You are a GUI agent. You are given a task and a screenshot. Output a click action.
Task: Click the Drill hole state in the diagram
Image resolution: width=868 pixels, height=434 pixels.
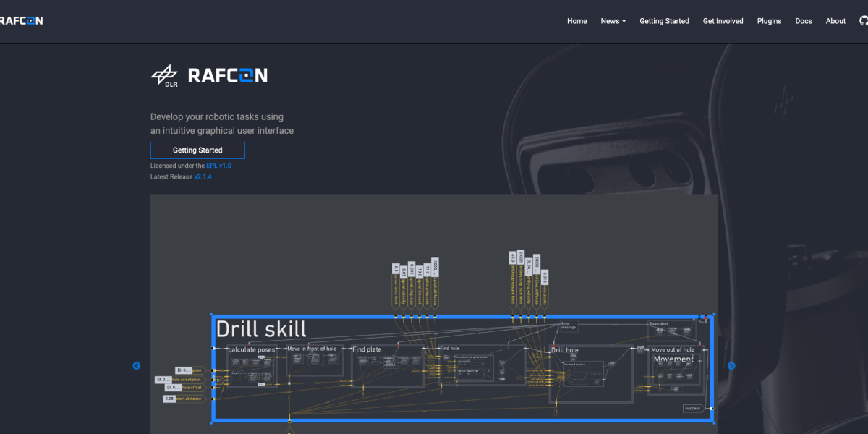pyautogui.click(x=565, y=350)
